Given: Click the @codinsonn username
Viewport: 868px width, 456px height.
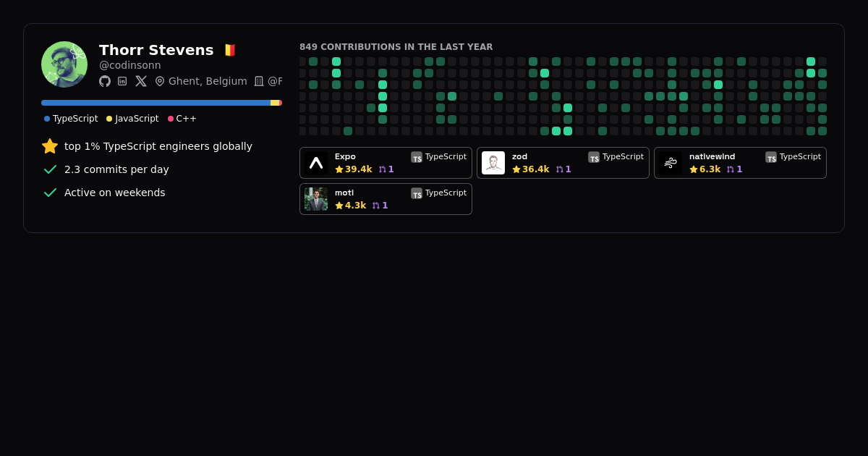Looking at the screenshot, I should (x=130, y=65).
